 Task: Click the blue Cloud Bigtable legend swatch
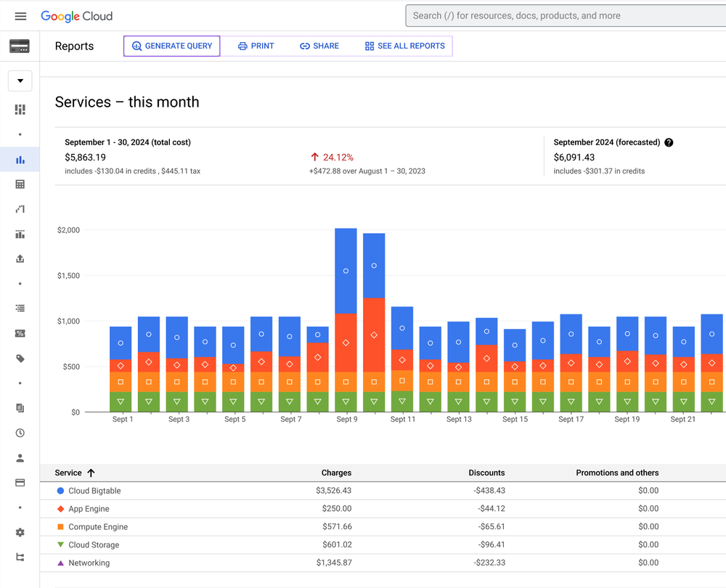click(60, 491)
